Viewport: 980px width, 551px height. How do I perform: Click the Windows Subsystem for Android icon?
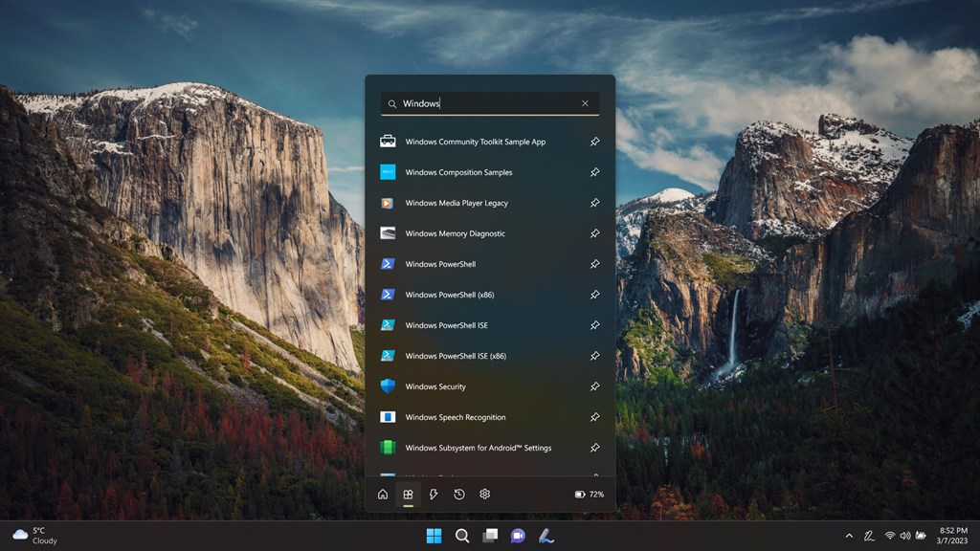click(x=388, y=448)
